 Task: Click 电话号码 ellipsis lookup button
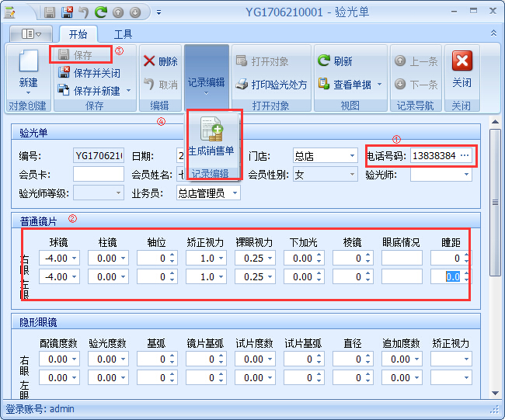465,156
